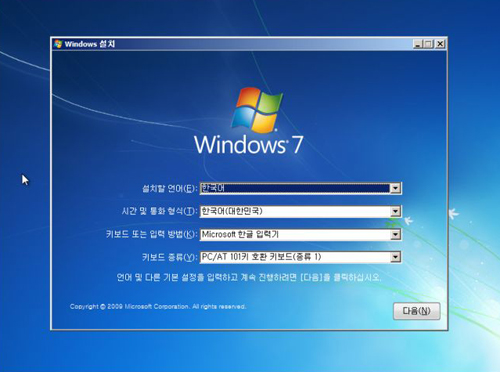Maximize the Windows 설치 window
The height and width of the screenshot is (372, 500).
[x=429, y=44]
